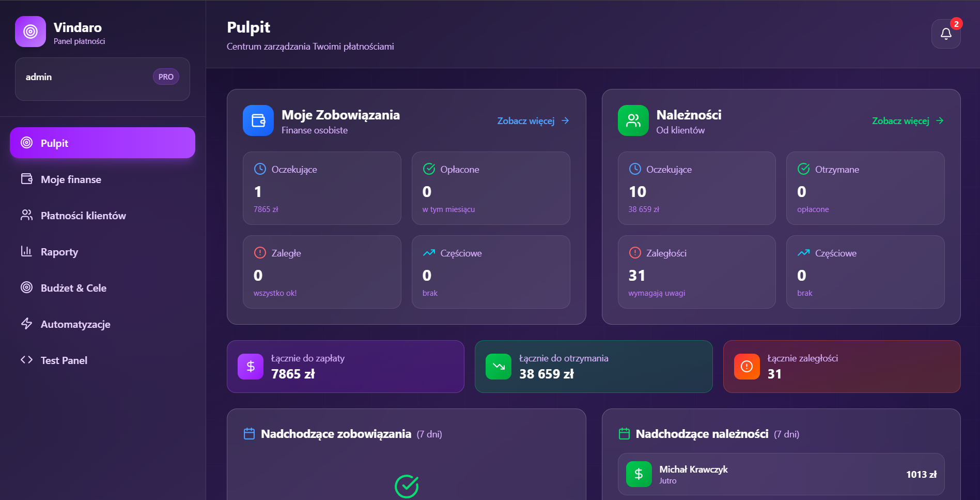
Task: Go to Moje finanse in sidebar
Action: (x=71, y=179)
